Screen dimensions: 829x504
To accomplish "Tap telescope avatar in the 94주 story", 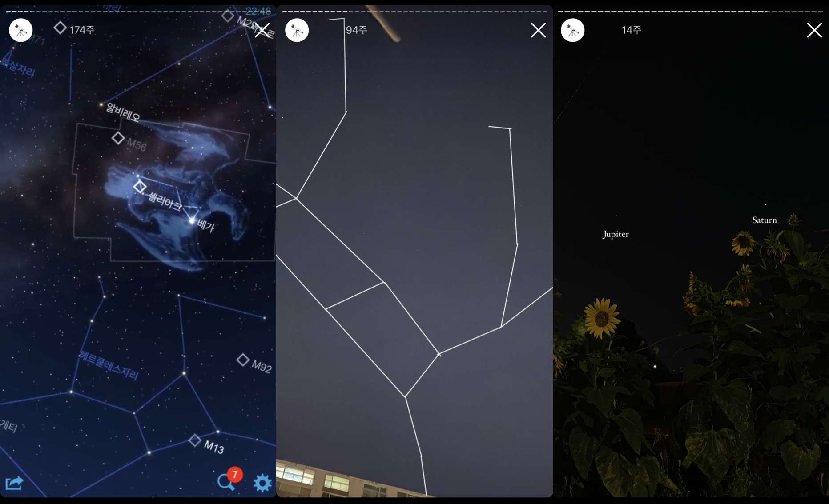I will 297,30.
